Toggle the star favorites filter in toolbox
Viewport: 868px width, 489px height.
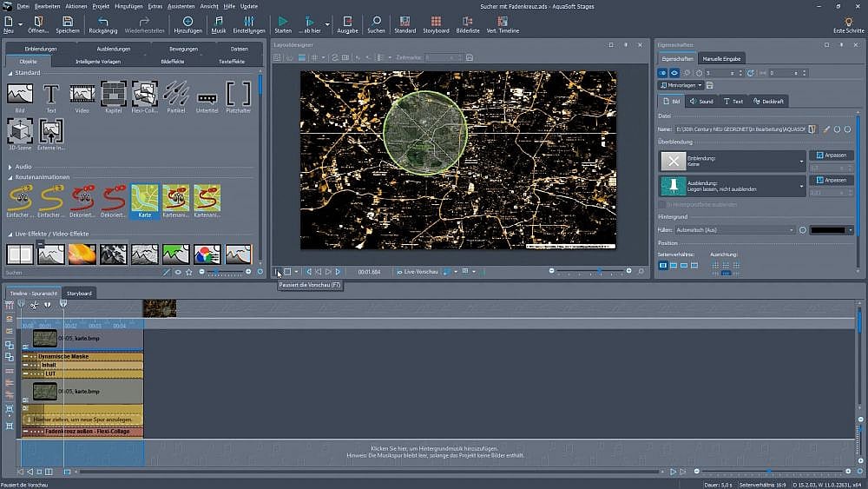189,272
